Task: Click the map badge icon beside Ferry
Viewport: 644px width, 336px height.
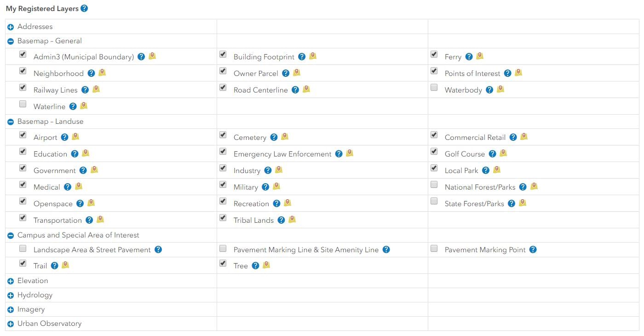Action: (x=480, y=56)
